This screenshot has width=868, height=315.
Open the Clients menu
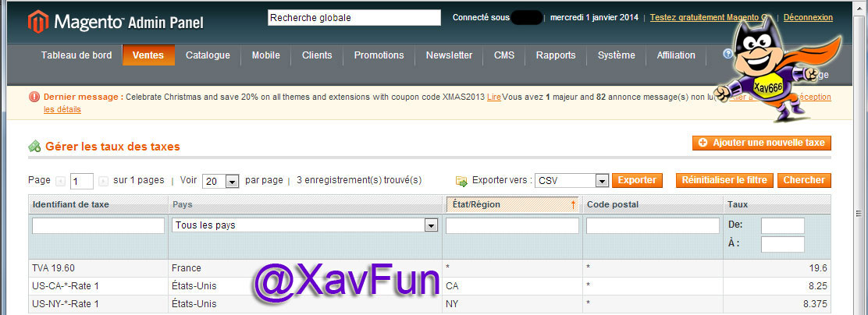point(317,55)
